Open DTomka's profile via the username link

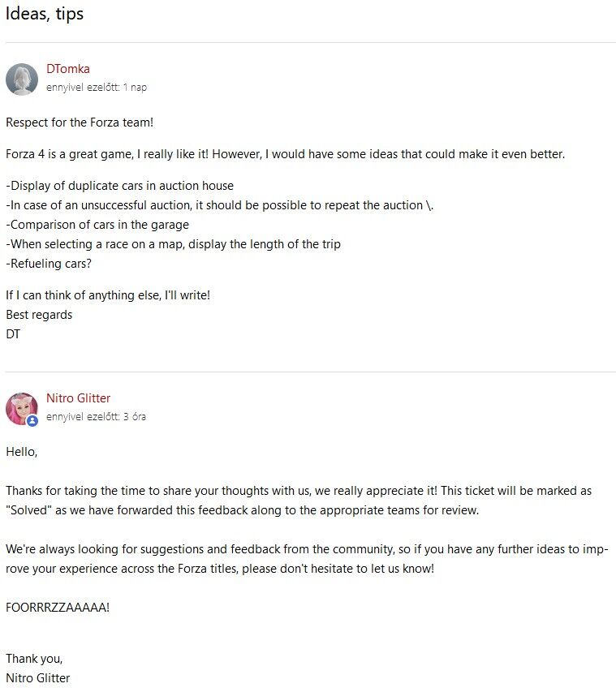68,69
